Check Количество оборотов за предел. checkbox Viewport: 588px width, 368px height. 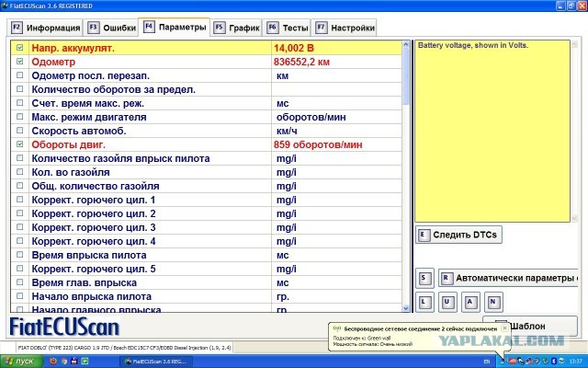click(x=20, y=89)
